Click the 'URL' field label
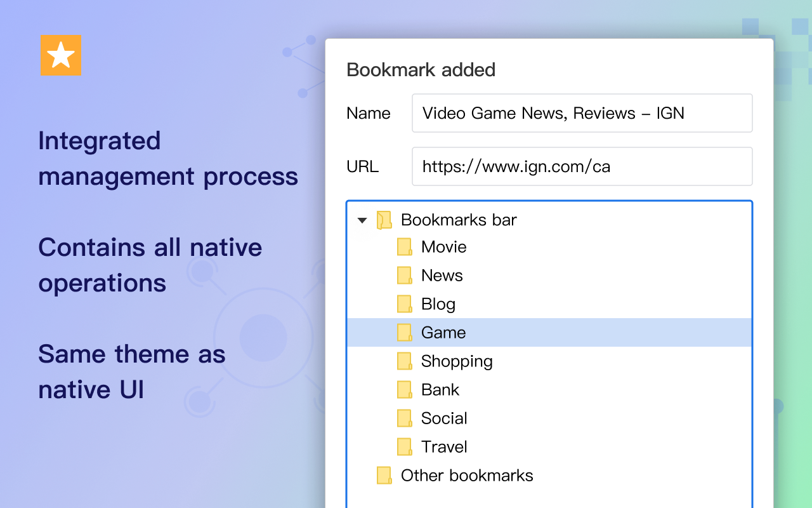Image resolution: width=812 pixels, height=508 pixels. (x=363, y=167)
